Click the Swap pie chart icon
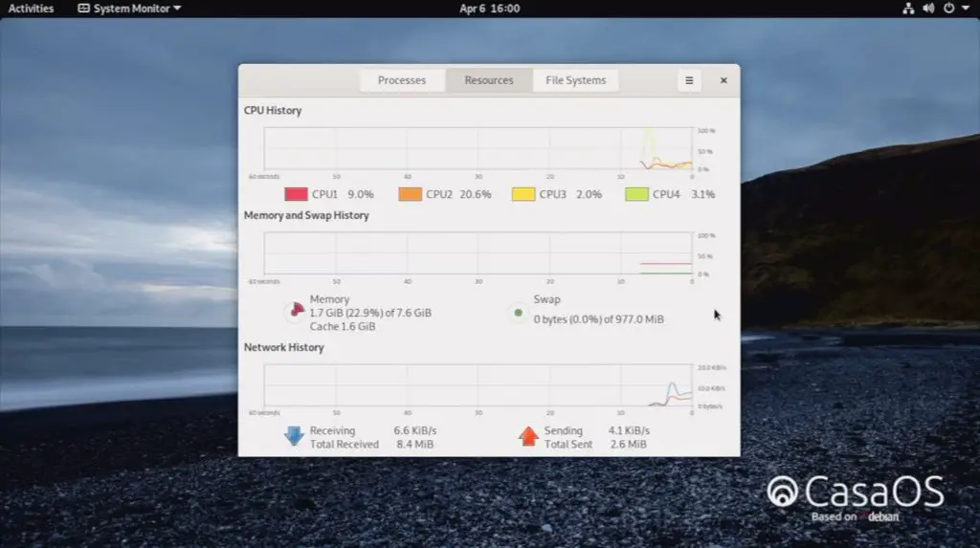Image resolution: width=980 pixels, height=548 pixels. [518, 312]
